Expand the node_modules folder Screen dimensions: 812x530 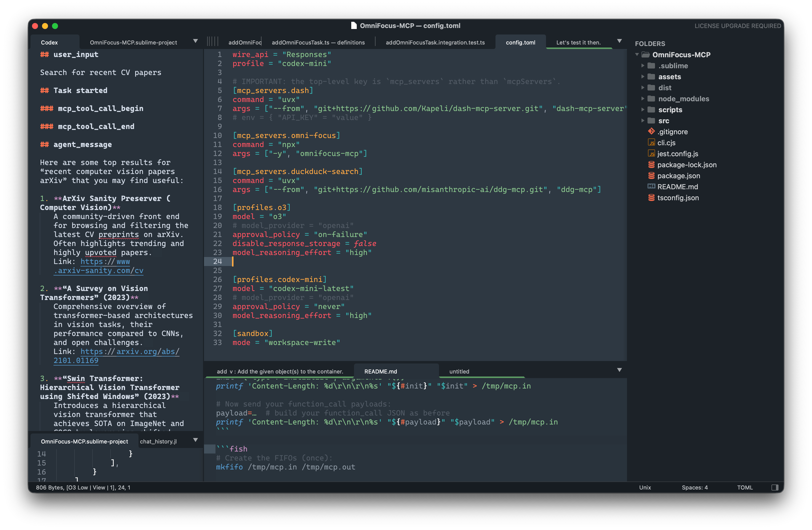pos(642,99)
